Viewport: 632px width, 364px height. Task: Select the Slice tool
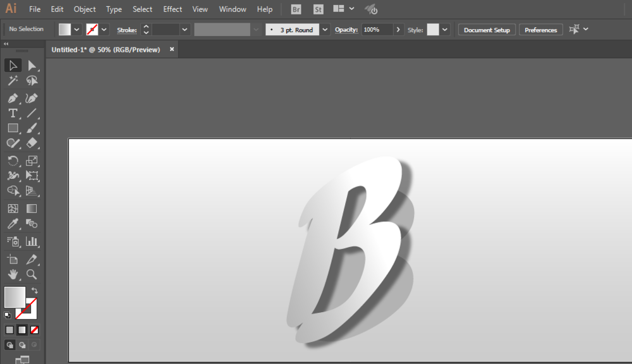point(32,259)
